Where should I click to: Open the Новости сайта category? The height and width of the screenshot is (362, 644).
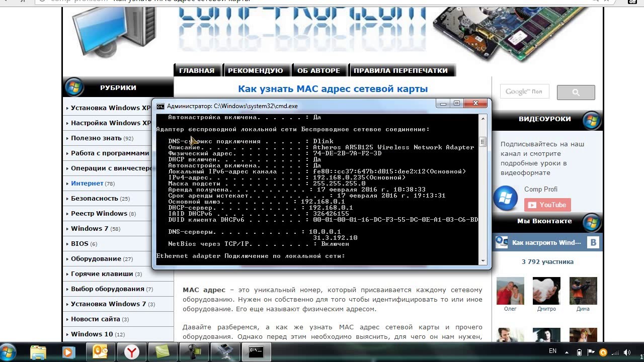[x=96, y=319]
